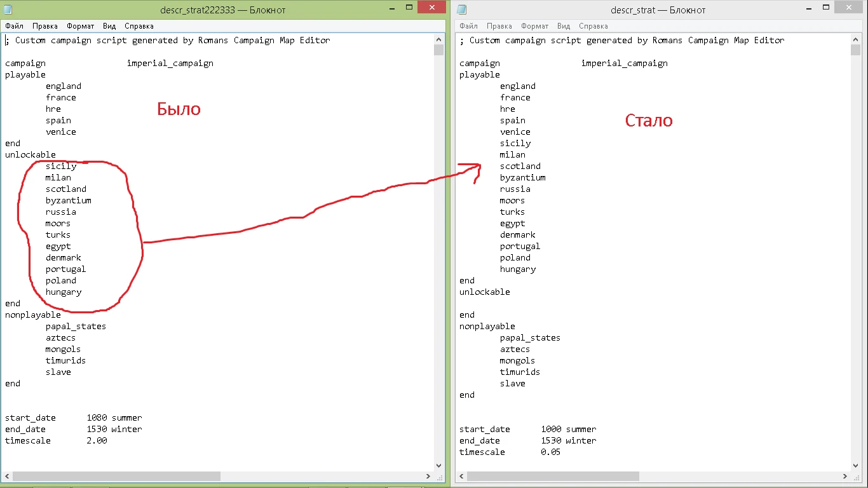This screenshot has width=868, height=488.
Task: Click "poland" line in the right window
Action: [515, 257]
